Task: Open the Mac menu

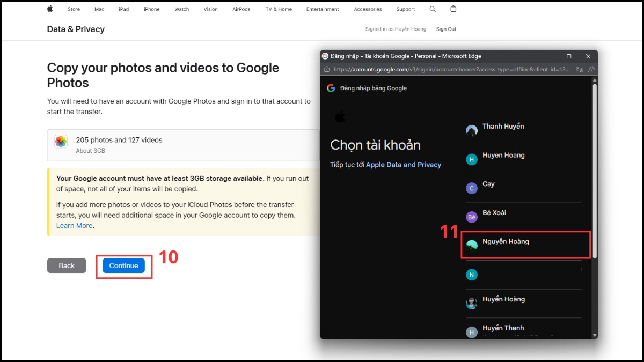Action: pyautogui.click(x=99, y=9)
